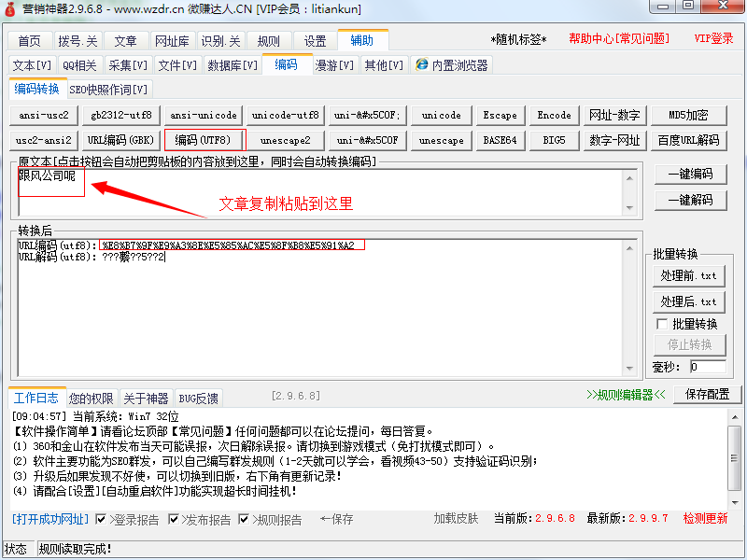Image resolution: width=747 pixels, height=560 pixels.
Task: Toggle the 发布报告 checkbox
Action: 174,519
